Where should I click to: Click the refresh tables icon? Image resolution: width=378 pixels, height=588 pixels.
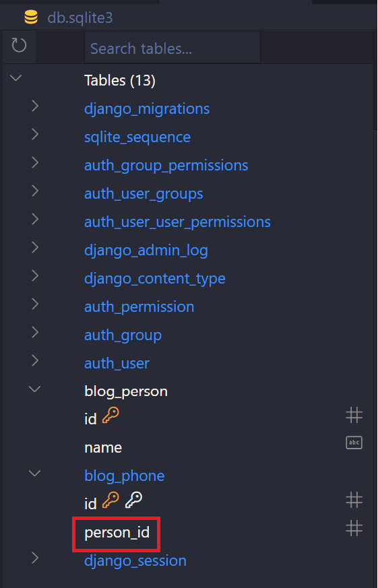tap(19, 45)
